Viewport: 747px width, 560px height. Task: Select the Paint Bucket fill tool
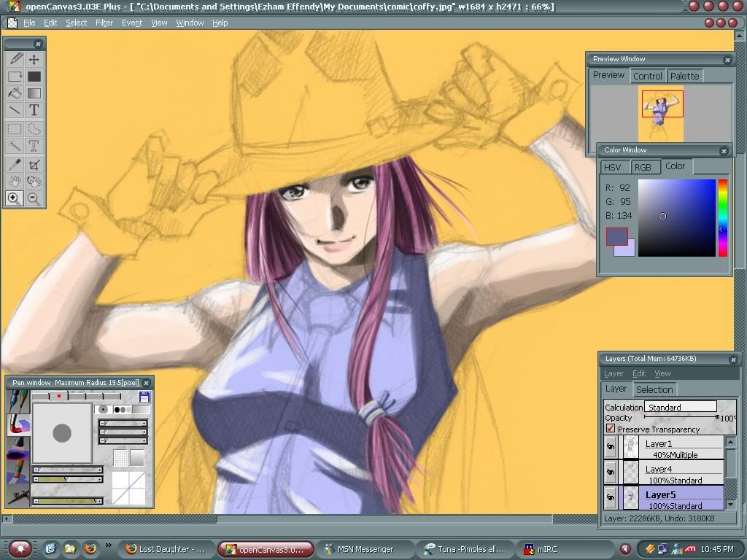coord(15,93)
